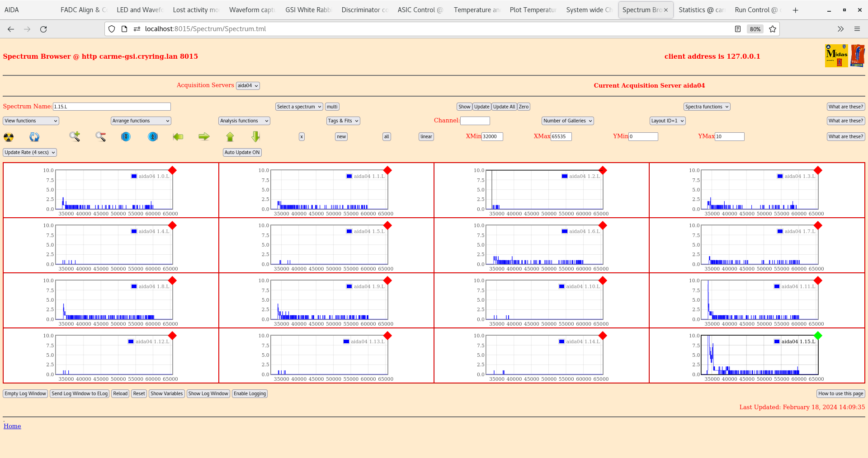The height and width of the screenshot is (458, 868).
Task: Open the Number of Galleries dropdown
Action: tap(567, 121)
